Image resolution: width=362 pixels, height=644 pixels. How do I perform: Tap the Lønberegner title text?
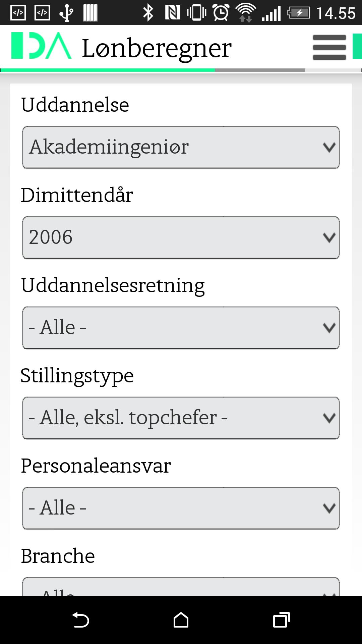coord(157,48)
